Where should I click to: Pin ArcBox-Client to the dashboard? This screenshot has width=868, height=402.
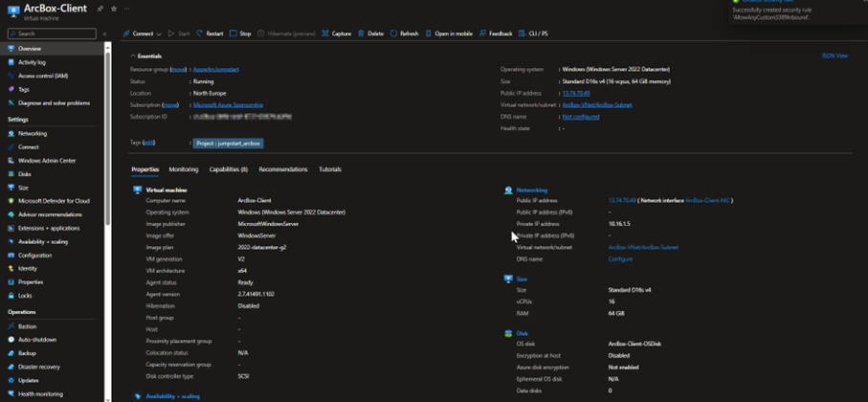point(100,9)
